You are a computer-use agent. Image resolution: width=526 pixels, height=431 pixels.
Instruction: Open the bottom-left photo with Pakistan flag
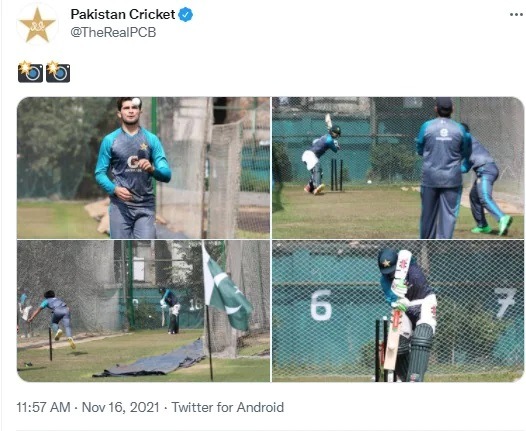point(143,311)
